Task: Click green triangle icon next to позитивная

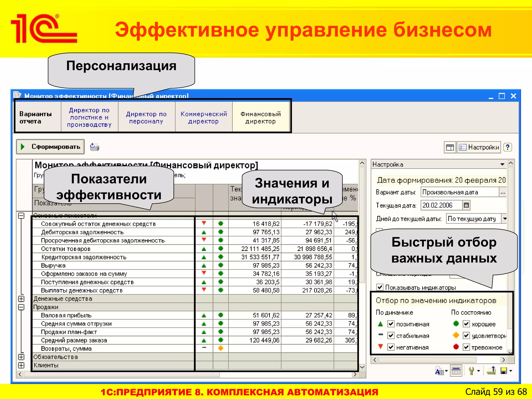Action: tap(381, 324)
